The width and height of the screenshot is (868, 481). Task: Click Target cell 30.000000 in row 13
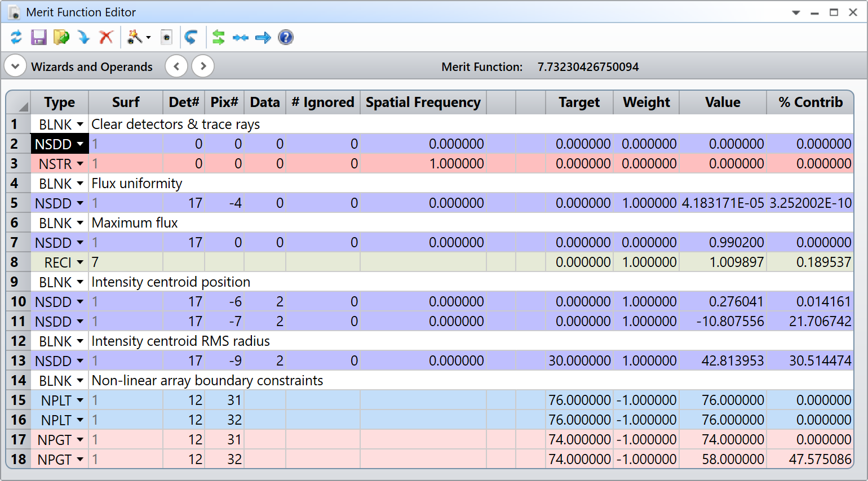point(579,361)
